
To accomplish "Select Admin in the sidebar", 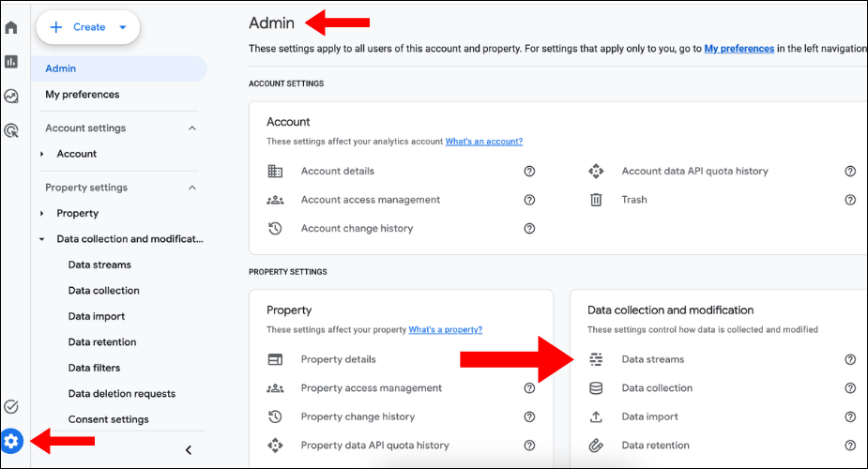I will click(x=119, y=68).
